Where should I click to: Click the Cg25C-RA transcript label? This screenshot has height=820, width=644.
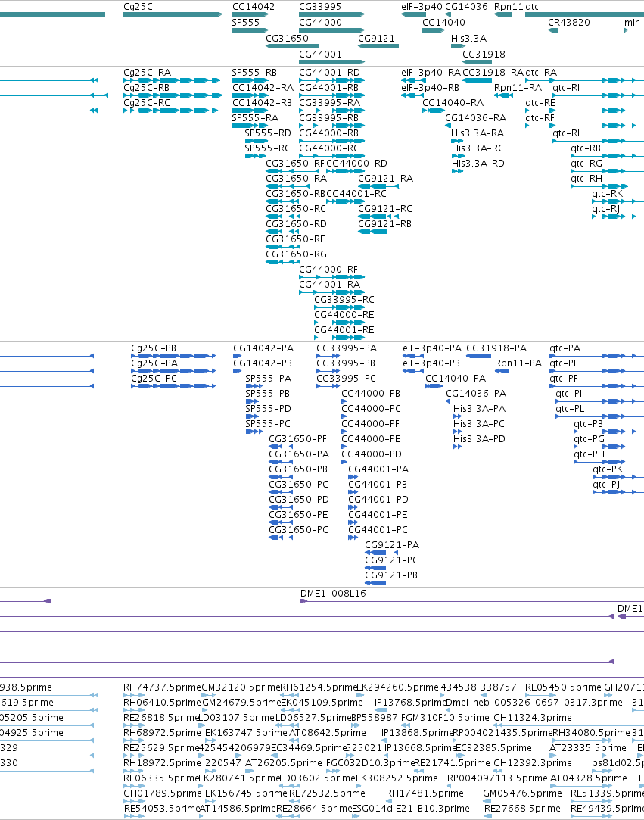click(147, 72)
